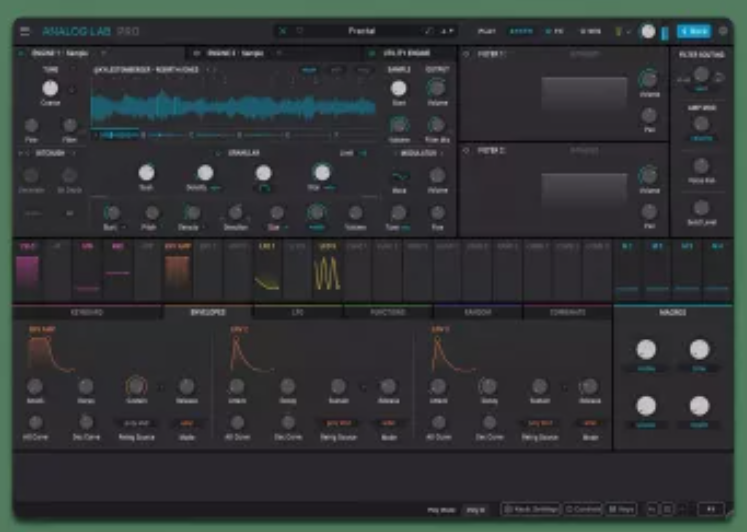Click the X icon left of preset name
This screenshot has height=532, width=747.
pyautogui.click(x=283, y=31)
